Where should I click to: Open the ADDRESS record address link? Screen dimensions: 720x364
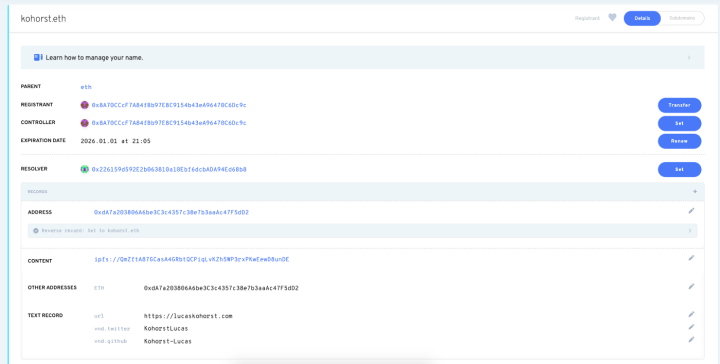click(x=171, y=213)
